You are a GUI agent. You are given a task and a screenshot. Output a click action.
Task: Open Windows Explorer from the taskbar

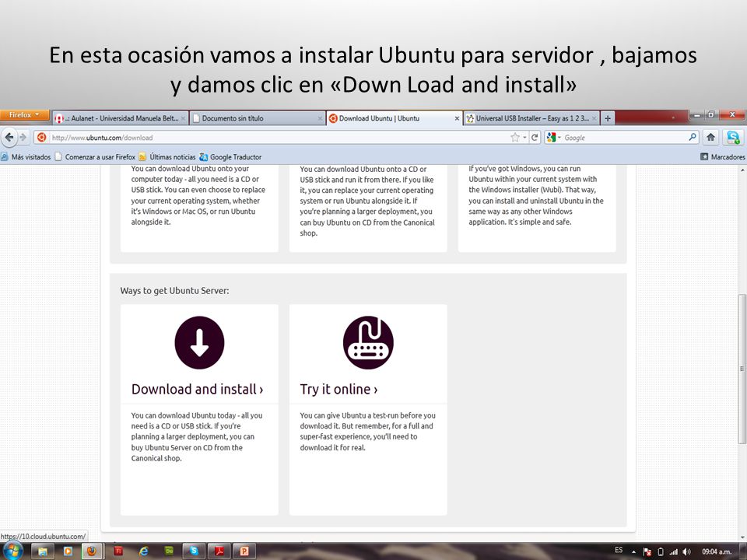tap(42, 551)
